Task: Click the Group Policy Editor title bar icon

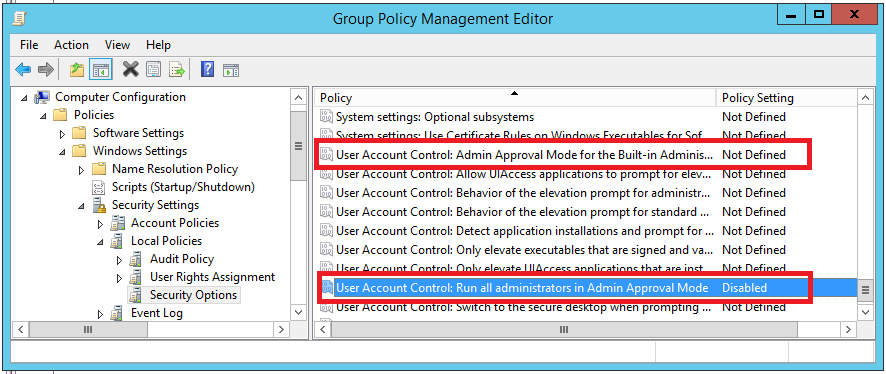Action: (19, 18)
